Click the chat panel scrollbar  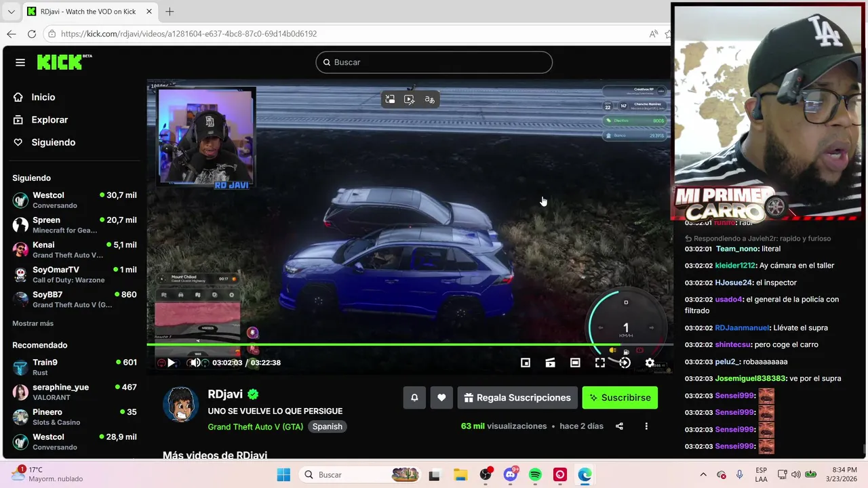point(863,449)
